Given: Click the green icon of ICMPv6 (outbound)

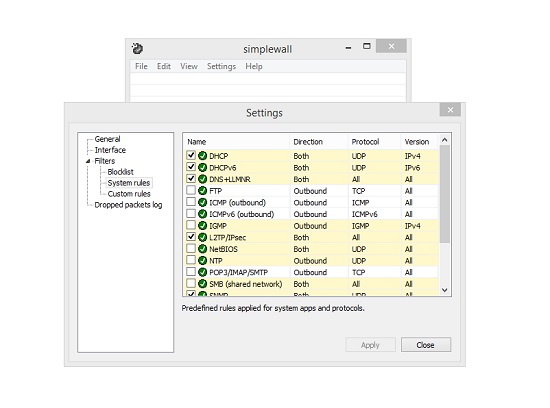Looking at the screenshot, I should pos(202,214).
